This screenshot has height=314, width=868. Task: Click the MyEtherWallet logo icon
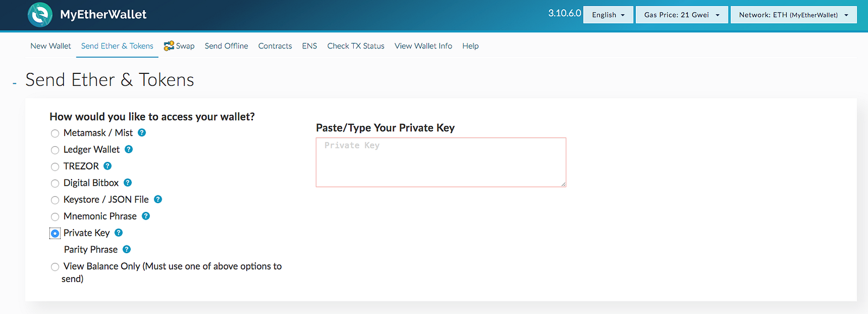click(40, 15)
